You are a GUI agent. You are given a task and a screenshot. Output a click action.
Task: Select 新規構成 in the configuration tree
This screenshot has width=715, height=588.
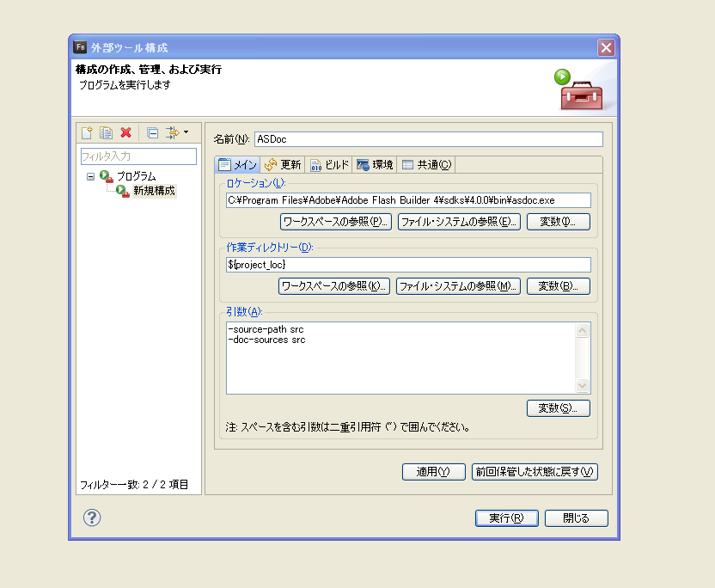point(154,191)
